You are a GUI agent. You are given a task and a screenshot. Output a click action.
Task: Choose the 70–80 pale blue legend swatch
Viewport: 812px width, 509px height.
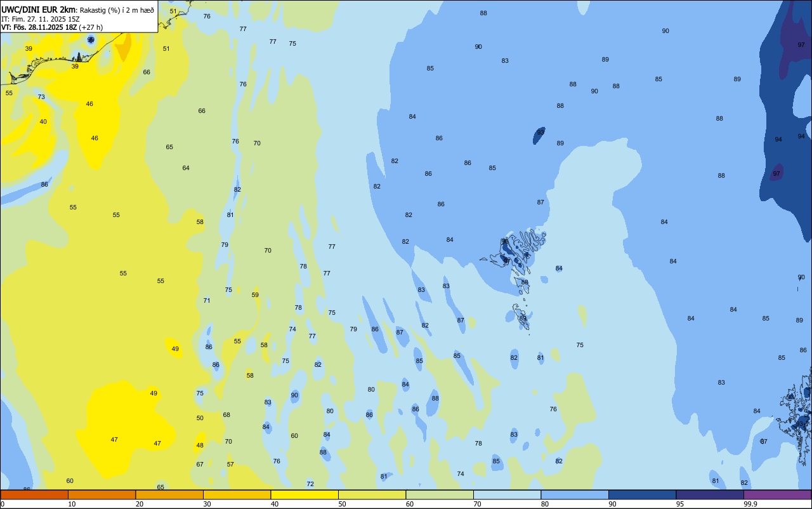point(507,494)
